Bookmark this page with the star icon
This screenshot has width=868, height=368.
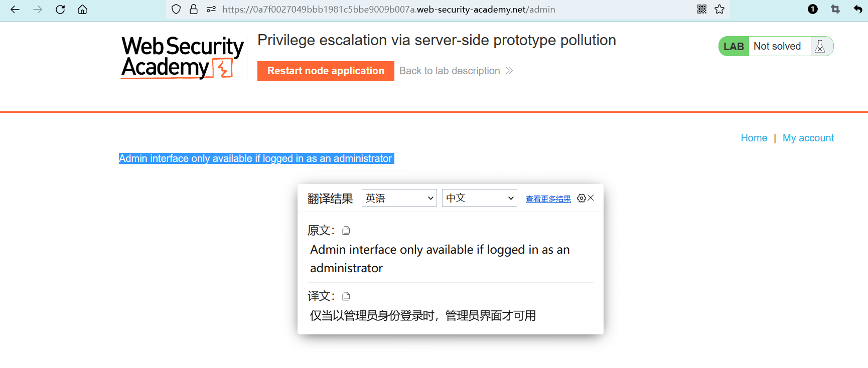pos(719,9)
